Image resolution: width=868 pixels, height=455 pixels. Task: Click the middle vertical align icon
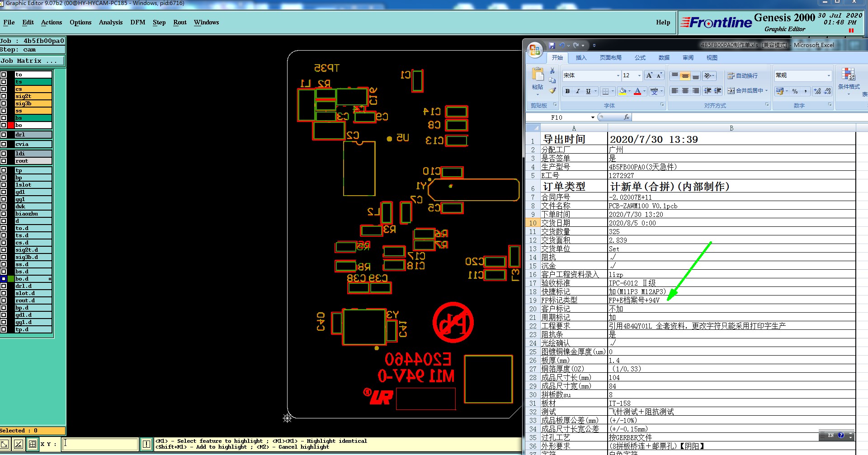(x=685, y=75)
